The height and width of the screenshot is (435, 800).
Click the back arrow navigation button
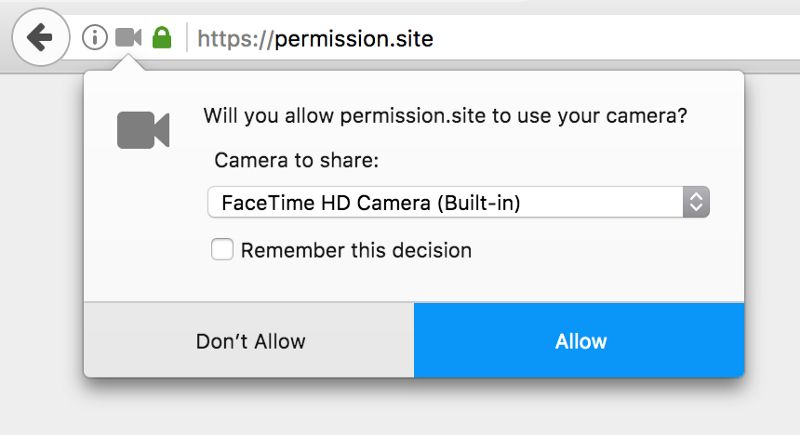tap(40, 38)
